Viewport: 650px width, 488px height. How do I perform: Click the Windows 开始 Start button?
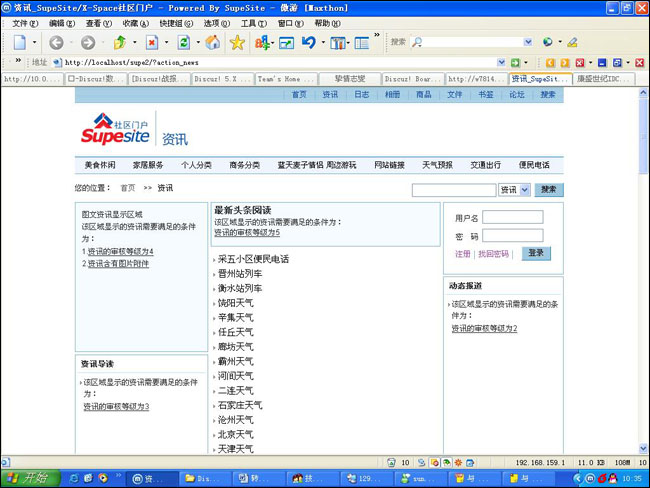pos(31,478)
